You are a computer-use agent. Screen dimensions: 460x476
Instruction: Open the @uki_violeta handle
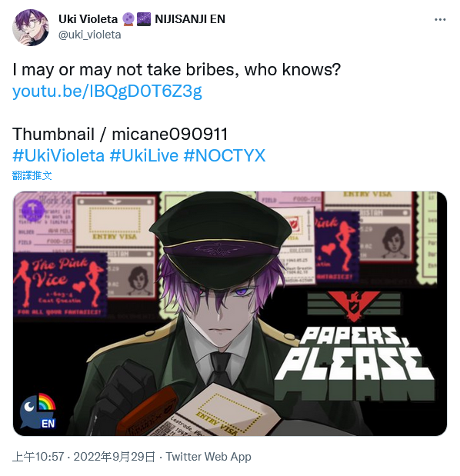[x=89, y=35]
